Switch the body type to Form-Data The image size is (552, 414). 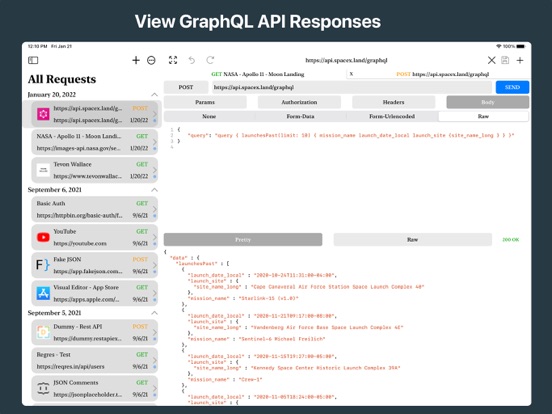click(300, 116)
